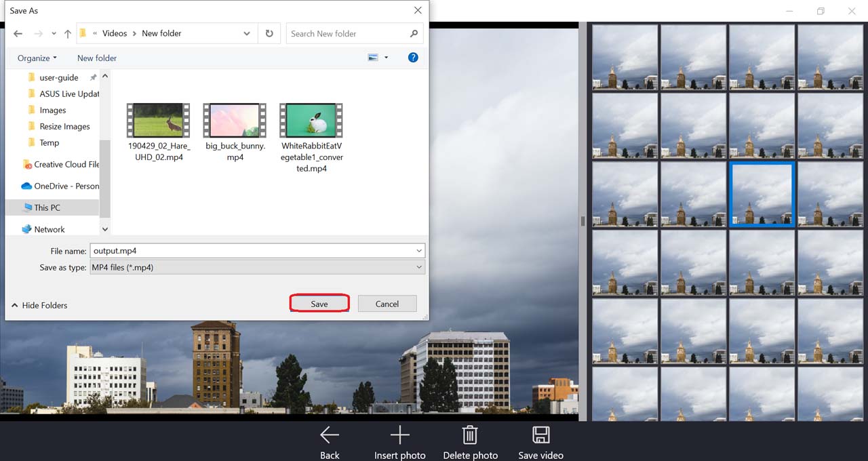
Task: Refresh the New folder location
Action: click(x=269, y=33)
